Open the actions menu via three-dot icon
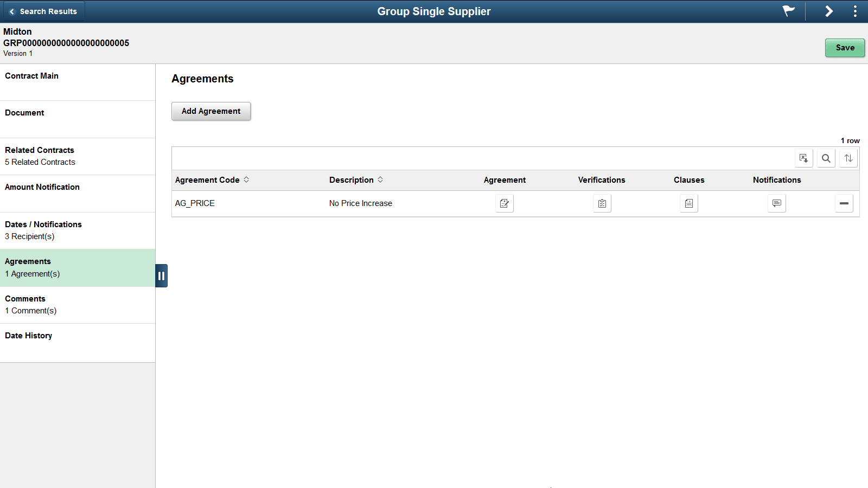Viewport: 868px width, 488px height. point(855,11)
